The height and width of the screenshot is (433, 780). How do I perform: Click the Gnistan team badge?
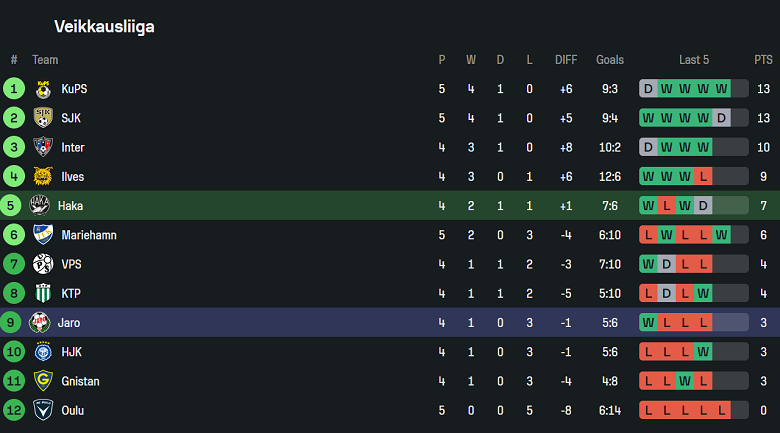[43, 381]
